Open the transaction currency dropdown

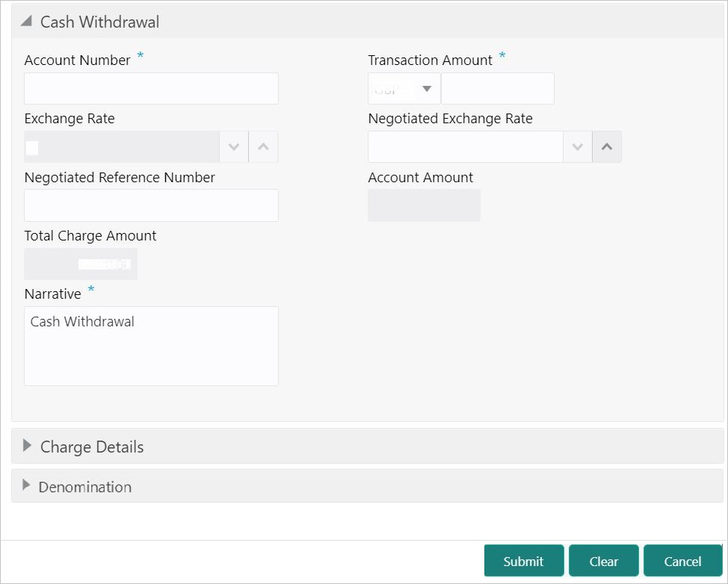[x=404, y=88]
